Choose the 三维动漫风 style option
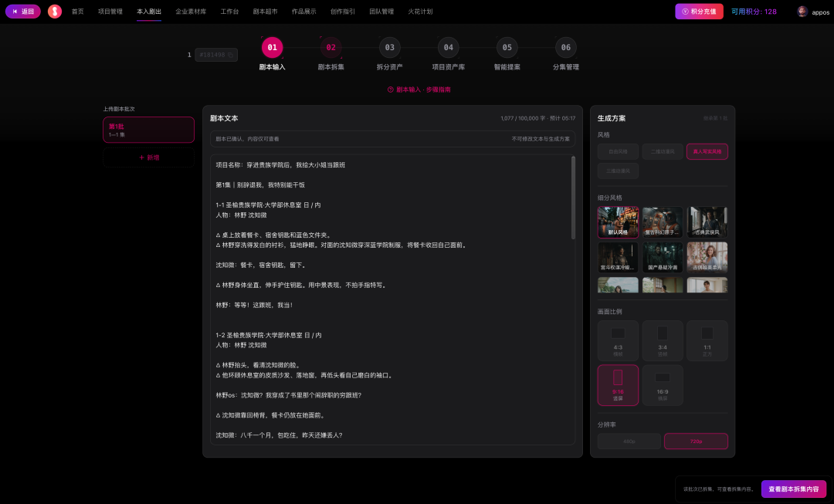This screenshot has width=834, height=504. [x=618, y=171]
